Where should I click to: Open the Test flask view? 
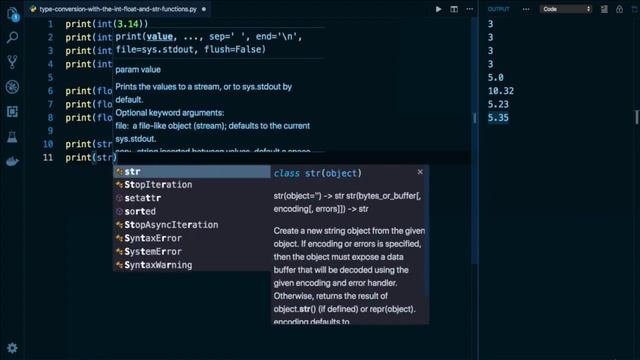(x=13, y=137)
